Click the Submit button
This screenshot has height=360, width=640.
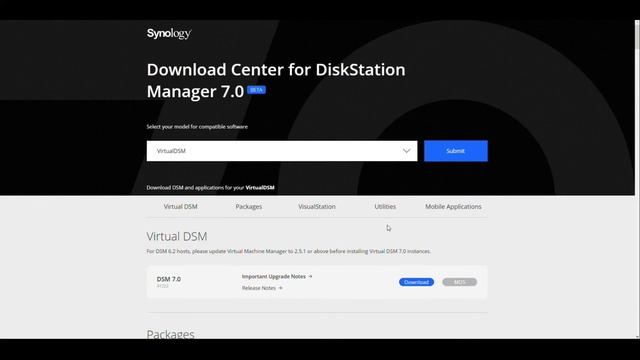456,151
